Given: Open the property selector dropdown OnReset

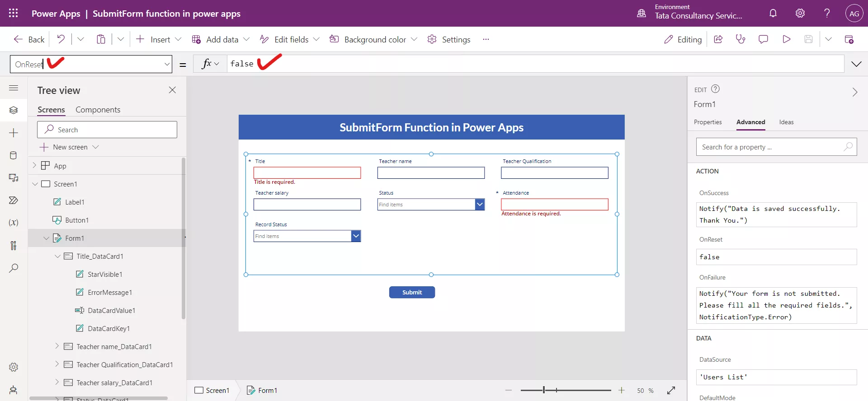Looking at the screenshot, I should click(x=91, y=64).
